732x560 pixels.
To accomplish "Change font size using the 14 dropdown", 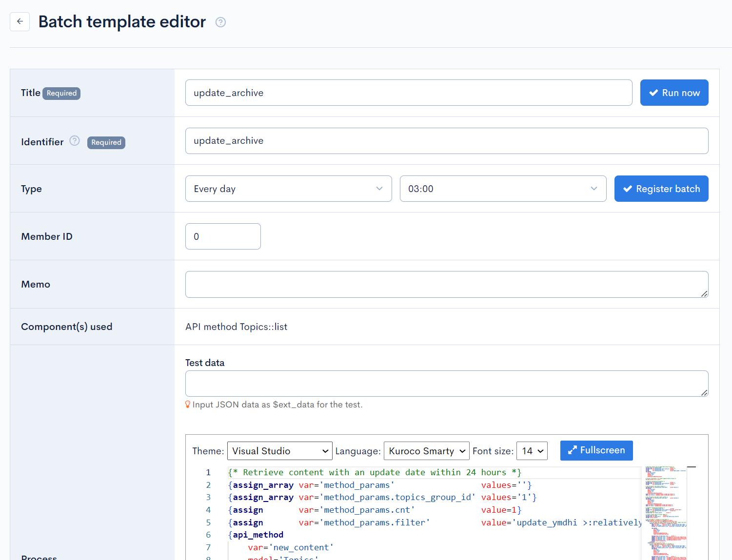I will [532, 451].
